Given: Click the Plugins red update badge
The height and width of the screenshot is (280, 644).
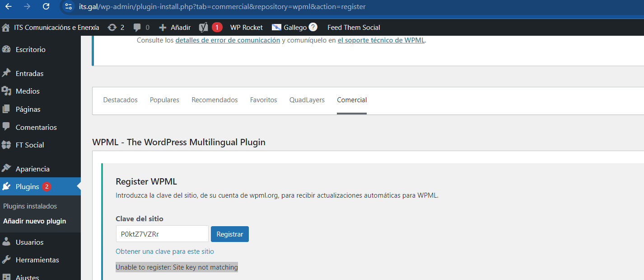Looking at the screenshot, I should [47, 186].
